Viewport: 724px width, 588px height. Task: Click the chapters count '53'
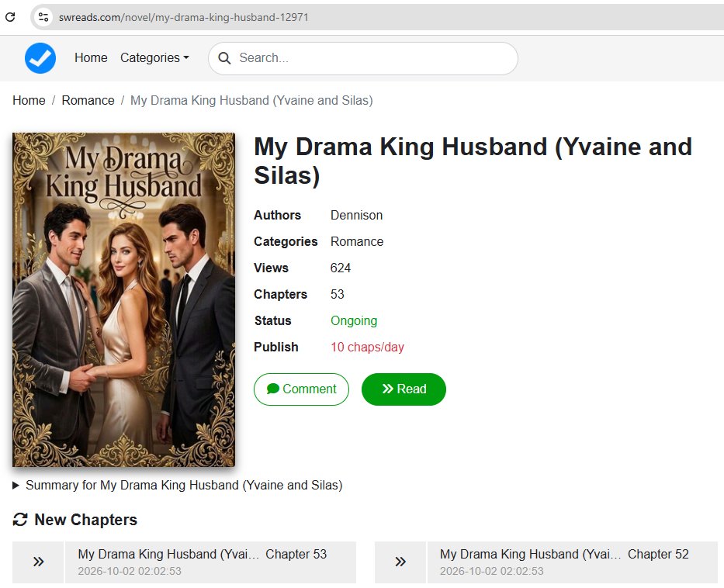click(337, 294)
